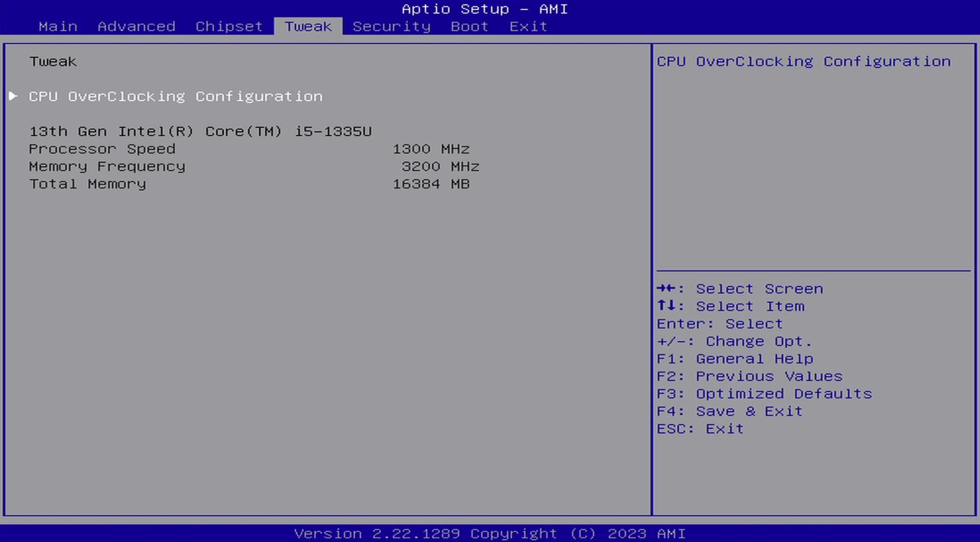Click the F2: Previous Values hint
The width and height of the screenshot is (980, 542).
click(750, 376)
